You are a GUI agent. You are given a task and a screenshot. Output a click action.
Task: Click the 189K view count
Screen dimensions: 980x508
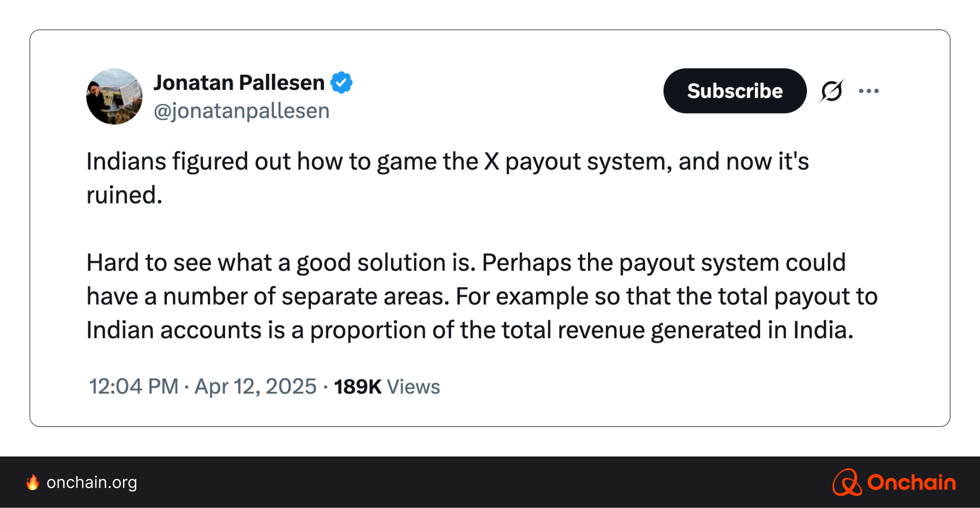358,387
